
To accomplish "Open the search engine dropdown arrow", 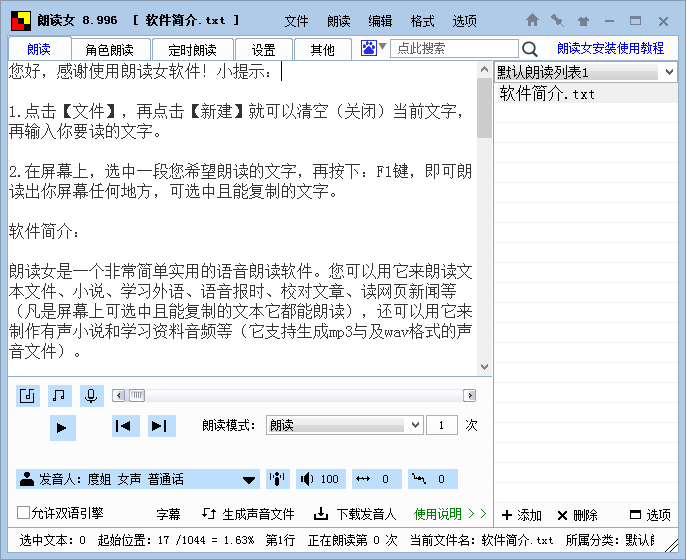I will tap(382, 46).
